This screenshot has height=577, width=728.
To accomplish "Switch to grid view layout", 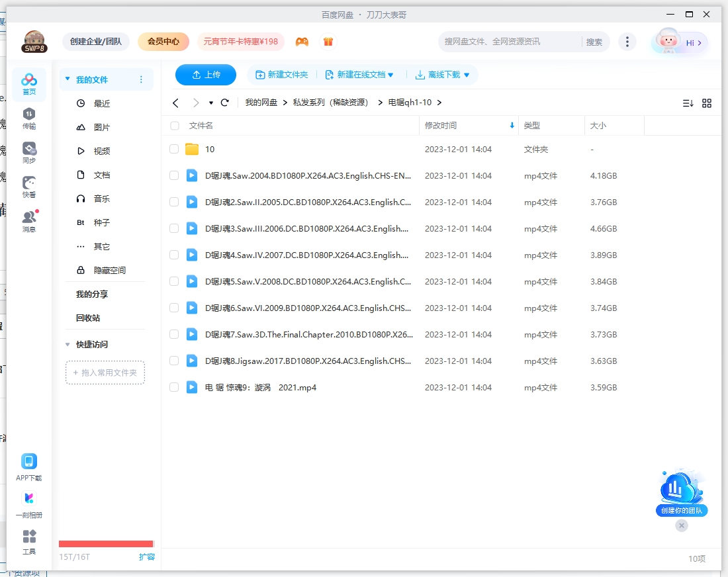I will coord(707,103).
